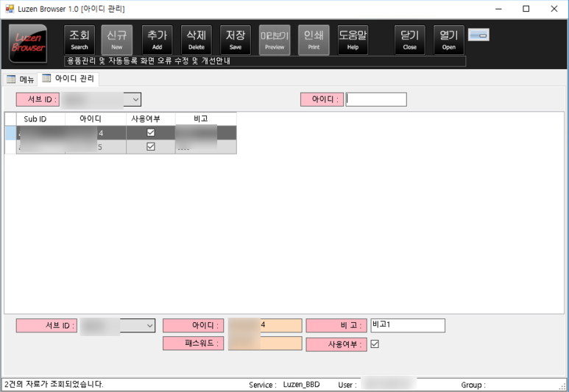Screen dimensions: 569x392
Task: Expand the top 서브 ID dropdown
Action: click(x=135, y=99)
